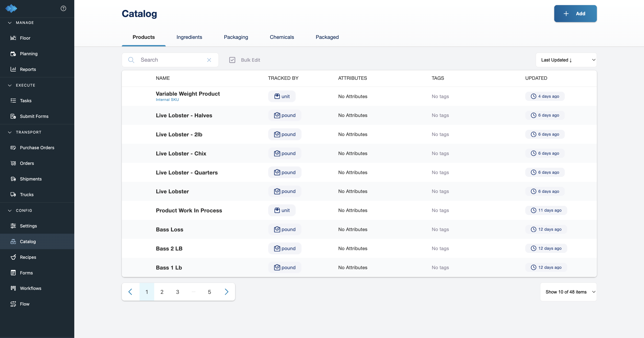
Task: Open the Last Updated sort dropdown
Action: click(x=566, y=60)
